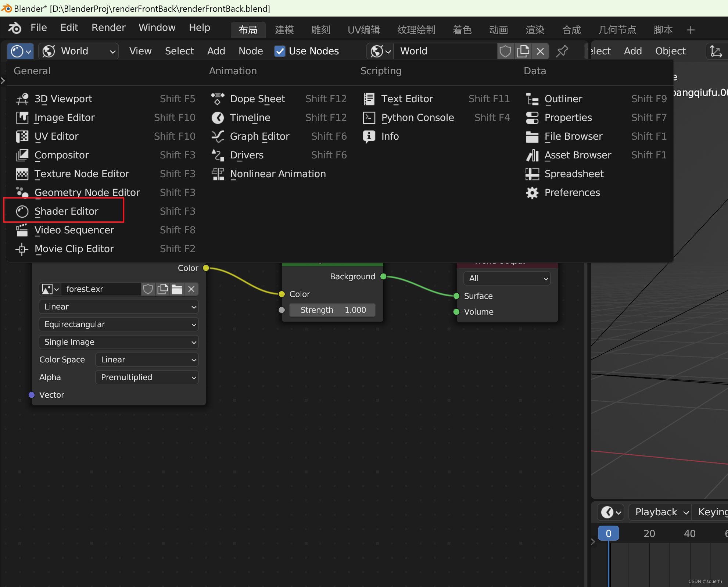728x587 pixels.
Task: Click the Geometry Node Editor icon
Action: (22, 192)
